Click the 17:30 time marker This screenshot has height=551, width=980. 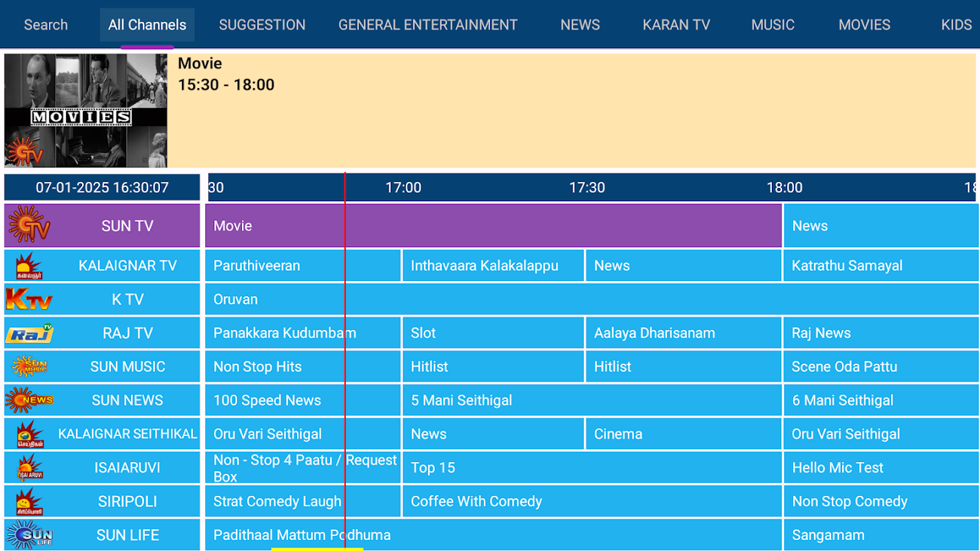[587, 187]
